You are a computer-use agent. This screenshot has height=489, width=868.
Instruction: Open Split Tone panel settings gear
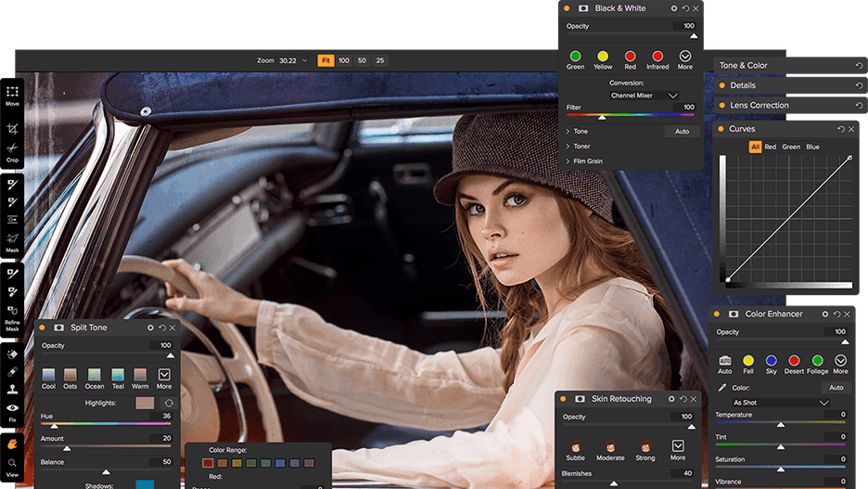pyautogui.click(x=150, y=328)
